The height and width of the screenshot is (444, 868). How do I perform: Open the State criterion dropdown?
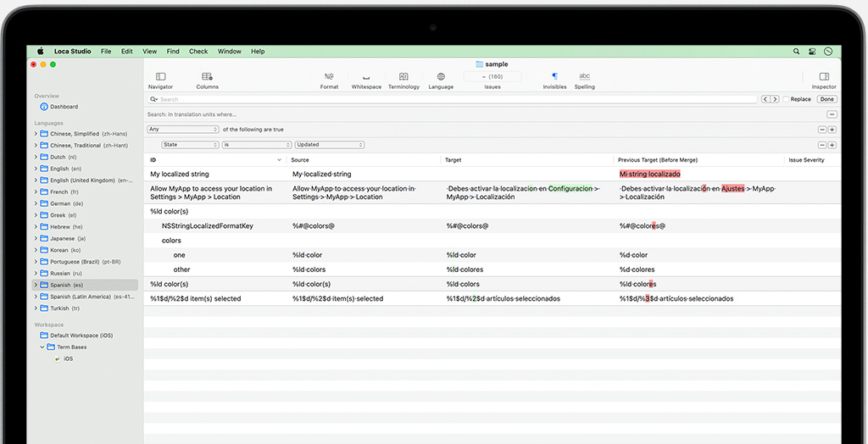point(190,145)
